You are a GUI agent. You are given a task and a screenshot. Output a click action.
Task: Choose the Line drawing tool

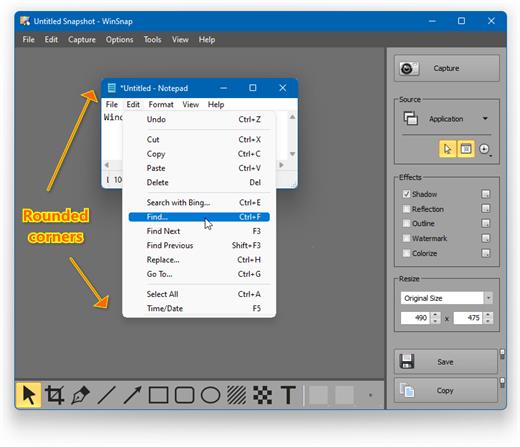pos(106,395)
